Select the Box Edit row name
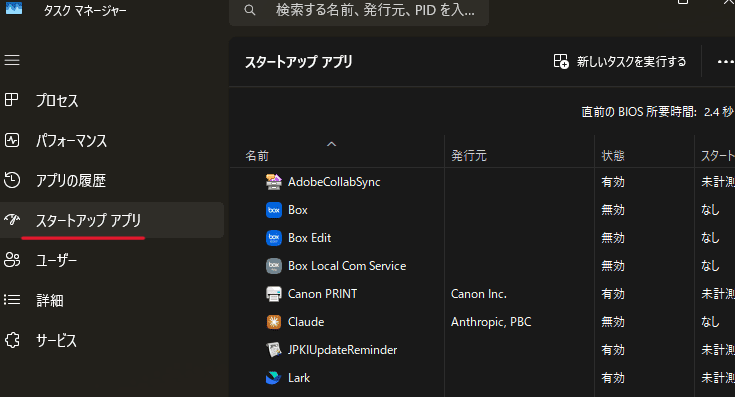 [309, 238]
